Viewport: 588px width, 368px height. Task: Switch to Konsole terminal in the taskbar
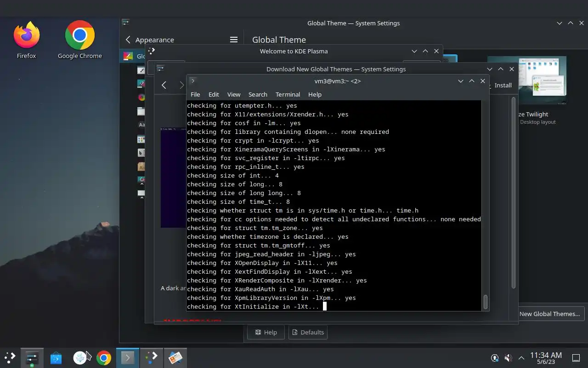(x=127, y=357)
